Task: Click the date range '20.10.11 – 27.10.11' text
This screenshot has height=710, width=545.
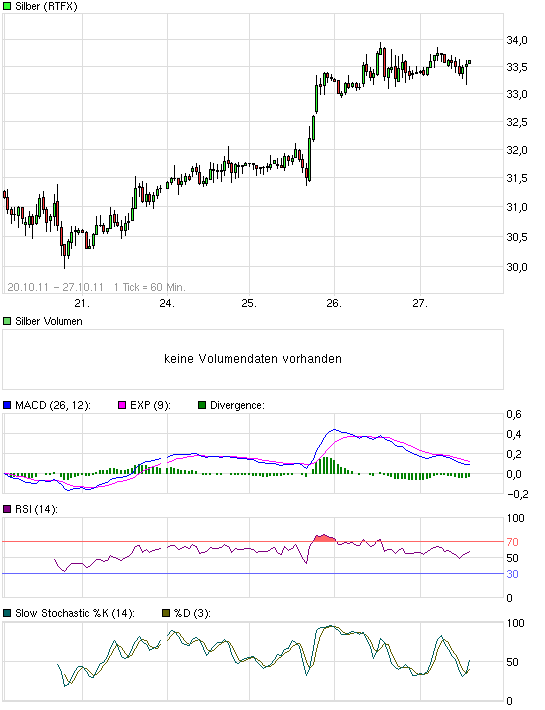Action: click(55, 287)
